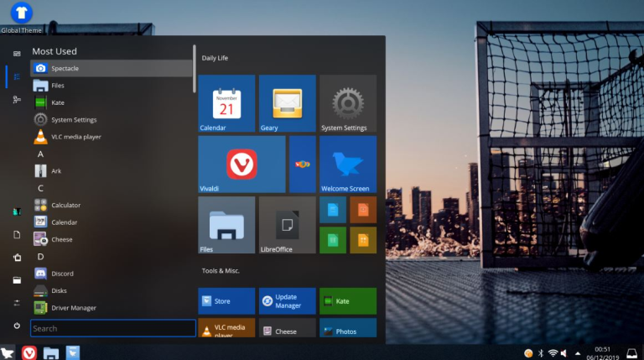
Task: Open Discord from the app list
Action: (112, 274)
